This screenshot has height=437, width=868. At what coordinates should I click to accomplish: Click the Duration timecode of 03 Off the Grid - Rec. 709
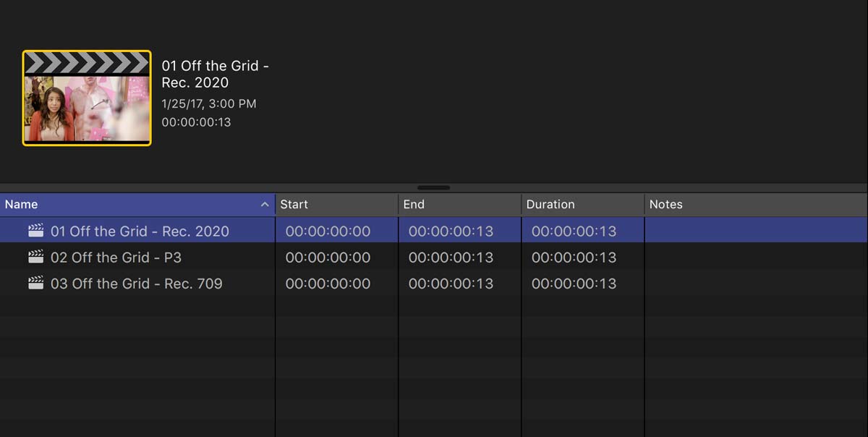pyautogui.click(x=574, y=284)
